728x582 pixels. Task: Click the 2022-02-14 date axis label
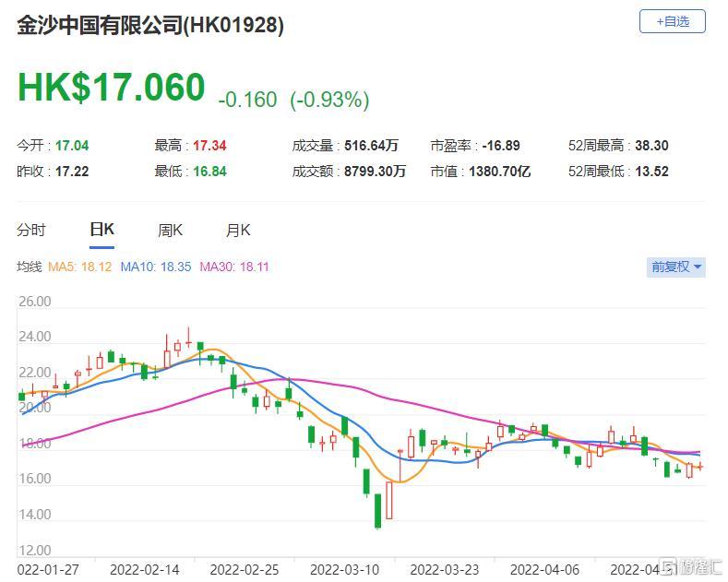coord(144,569)
